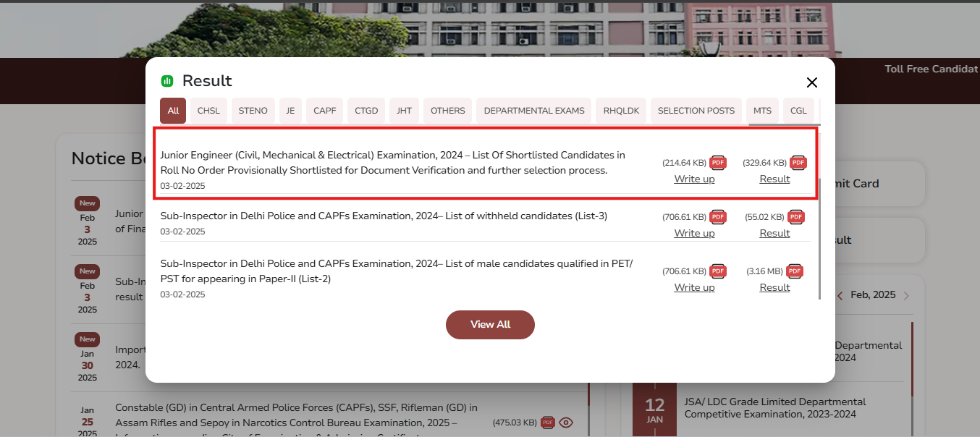Open the Result link for JE Examination
Image resolution: width=980 pixels, height=437 pixels.
(x=774, y=179)
